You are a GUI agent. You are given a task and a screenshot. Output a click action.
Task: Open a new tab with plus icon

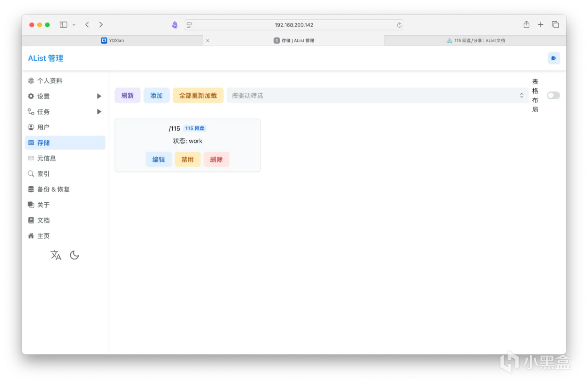541,25
